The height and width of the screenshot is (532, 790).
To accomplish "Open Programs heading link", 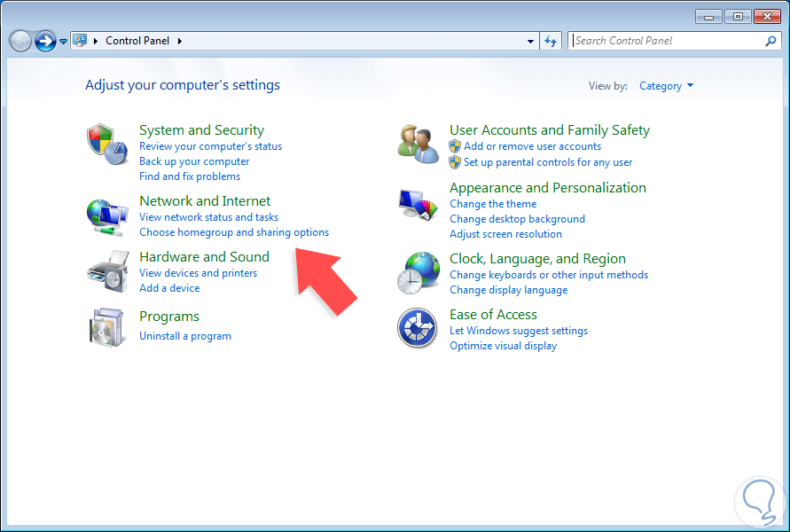I will (x=169, y=317).
